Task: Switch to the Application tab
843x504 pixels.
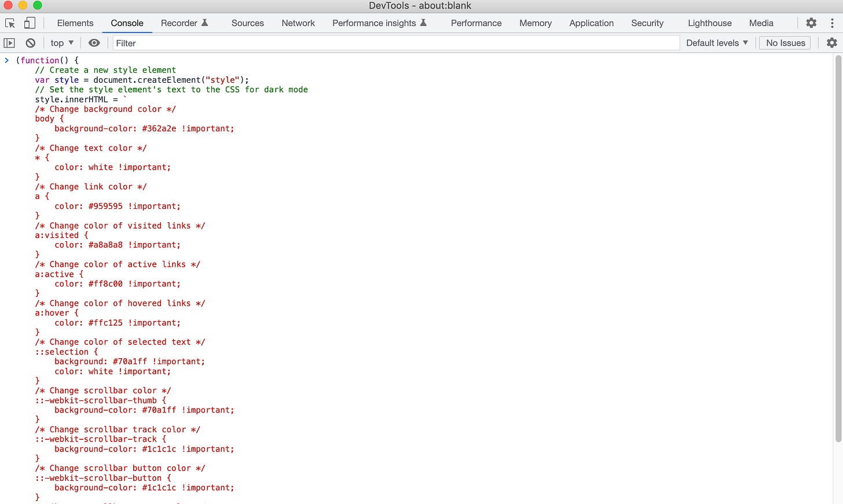Action: coord(591,23)
